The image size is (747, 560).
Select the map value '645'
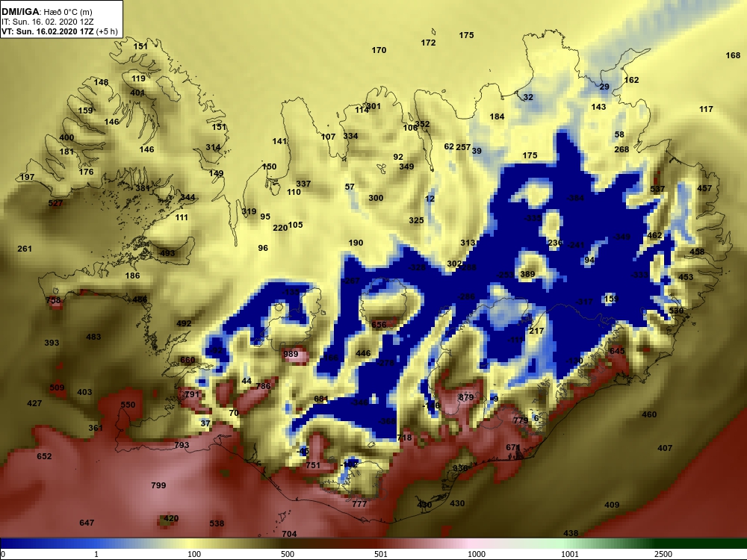click(x=617, y=350)
